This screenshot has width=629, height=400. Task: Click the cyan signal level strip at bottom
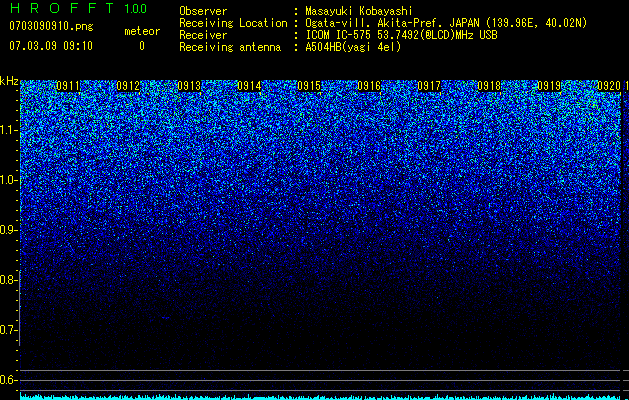point(321,397)
